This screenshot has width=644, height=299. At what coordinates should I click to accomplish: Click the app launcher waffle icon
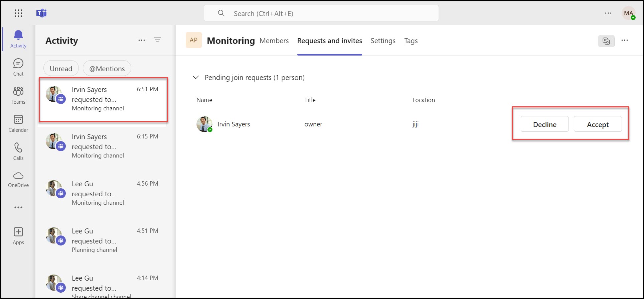[18, 13]
